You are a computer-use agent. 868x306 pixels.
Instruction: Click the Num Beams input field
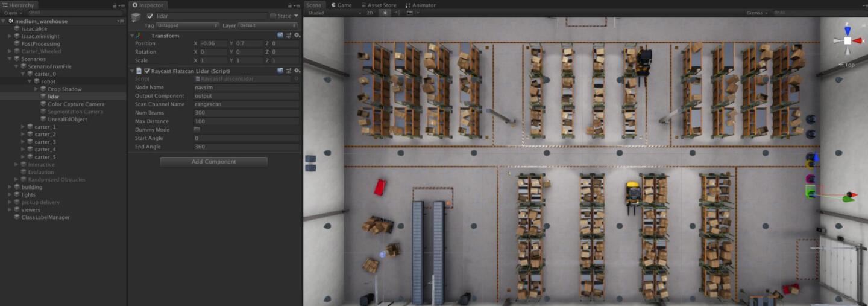point(246,113)
